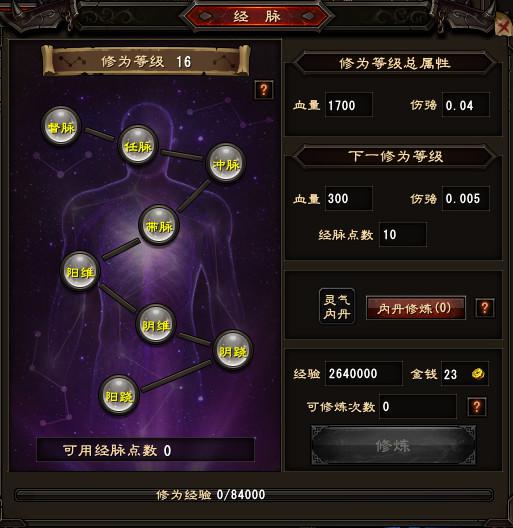Select the 冲脉 meridian orb
This screenshot has height=528, width=513.
[x=226, y=163]
